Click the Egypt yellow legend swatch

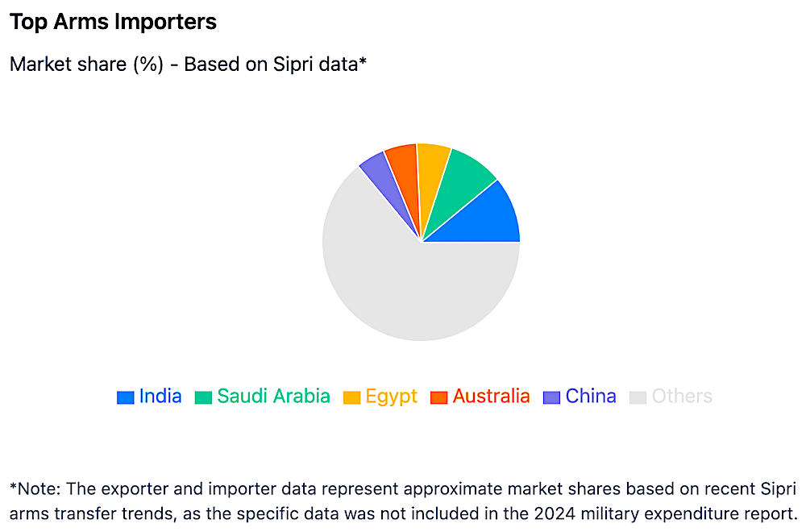(351, 397)
